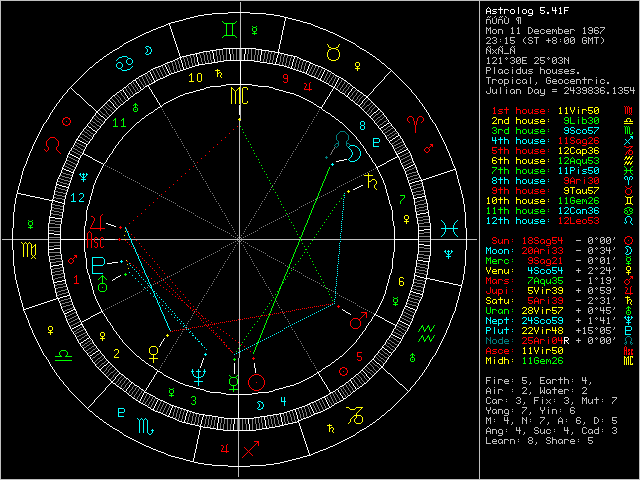Click the Pisces glyph on the outer zodiac ring
This screenshot has width=640, height=480.
tap(450, 229)
